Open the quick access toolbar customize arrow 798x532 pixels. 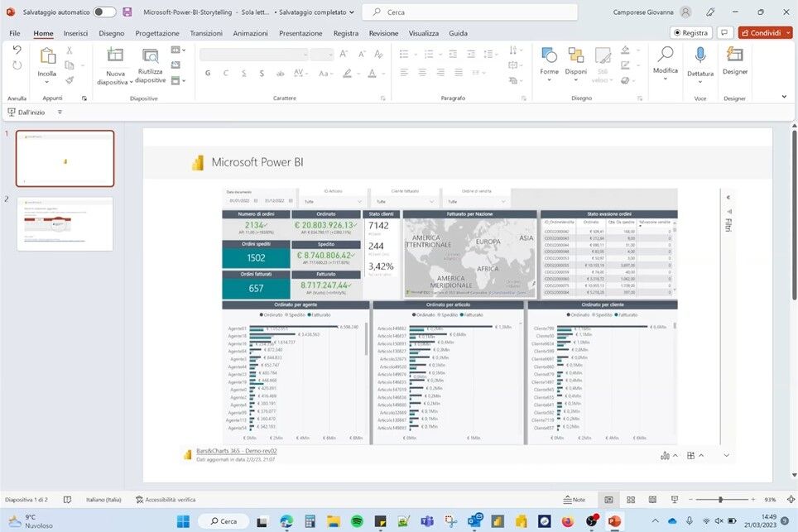tap(60, 112)
